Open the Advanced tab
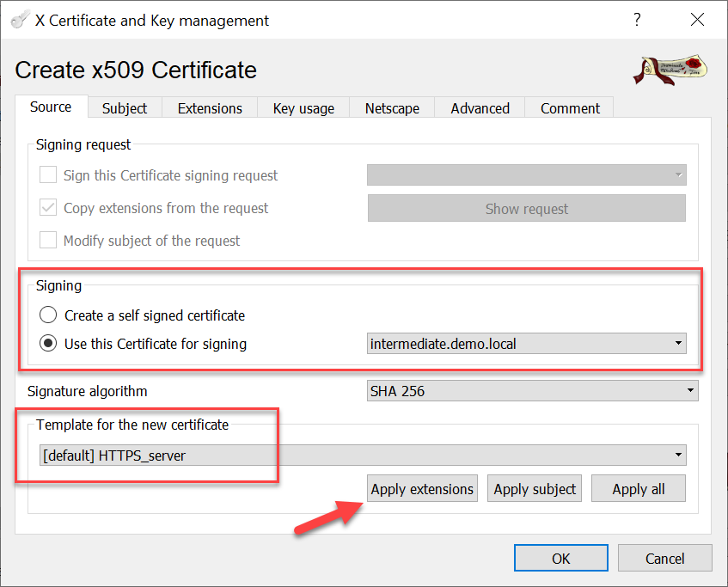The image size is (728, 587). 480,108
